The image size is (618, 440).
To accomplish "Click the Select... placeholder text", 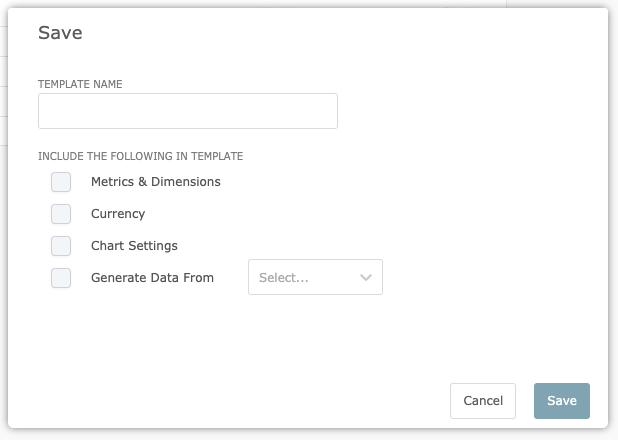I will [x=284, y=278].
